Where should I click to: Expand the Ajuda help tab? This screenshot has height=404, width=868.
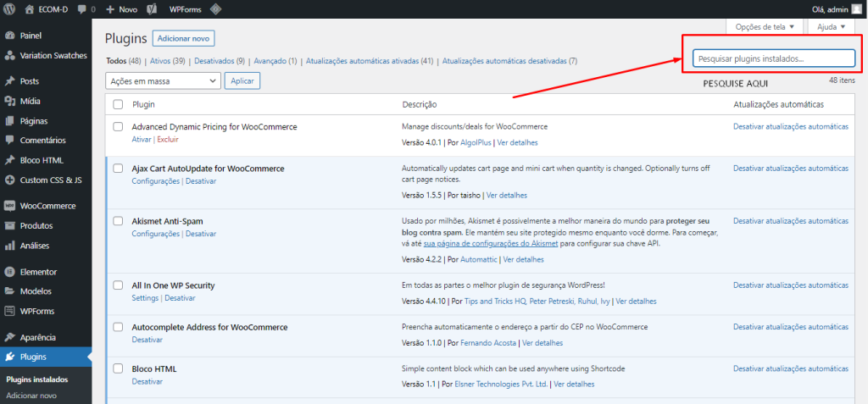(x=832, y=26)
